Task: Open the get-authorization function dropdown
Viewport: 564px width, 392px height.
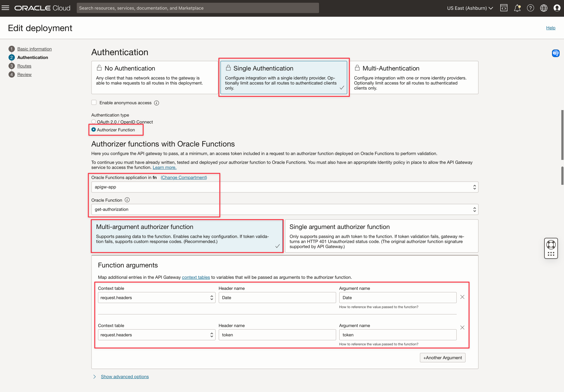Action: [x=284, y=209]
